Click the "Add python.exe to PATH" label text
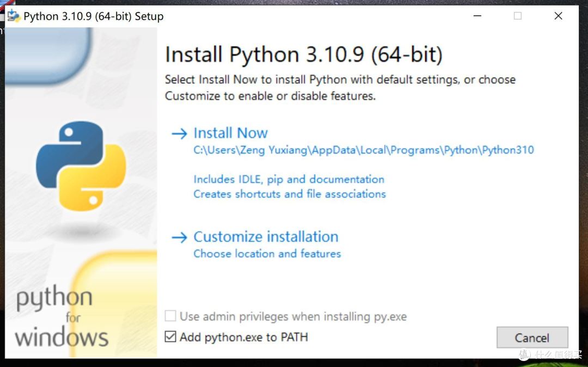Screen dimensions: 588x367 tap(243, 337)
